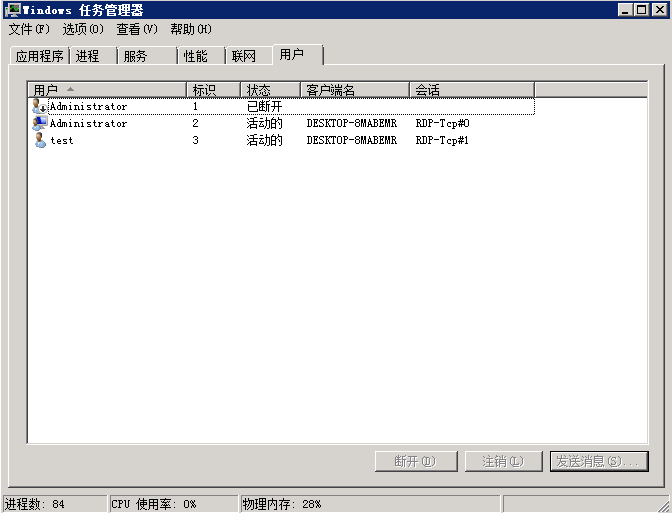Close the Task Manager window
This screenshot has width=672, height=513.
point(660,9)
